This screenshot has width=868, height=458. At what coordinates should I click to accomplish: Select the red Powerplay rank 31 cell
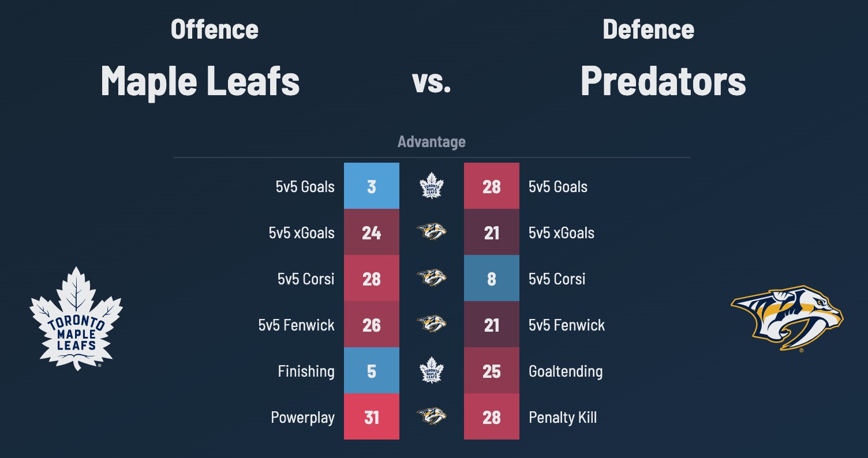[372, 416]
